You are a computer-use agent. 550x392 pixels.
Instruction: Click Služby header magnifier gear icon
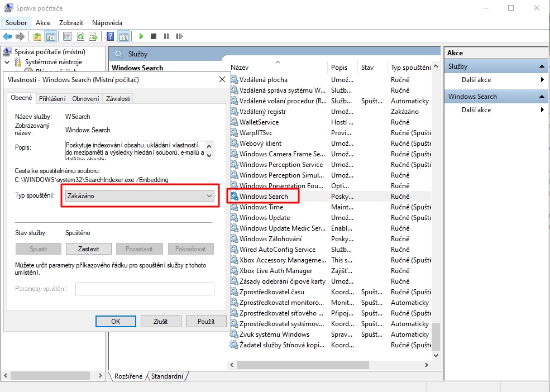pyautogui.click(x=119, y=54)
